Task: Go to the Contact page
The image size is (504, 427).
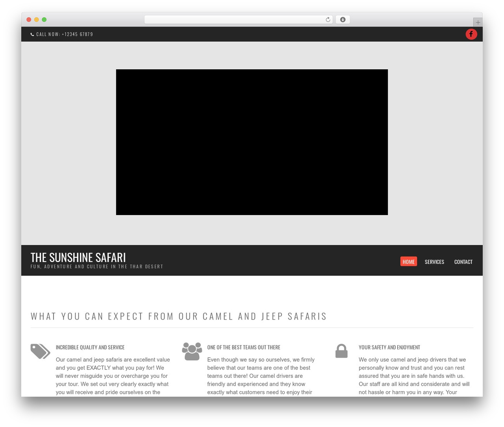Action: [463, 262]
